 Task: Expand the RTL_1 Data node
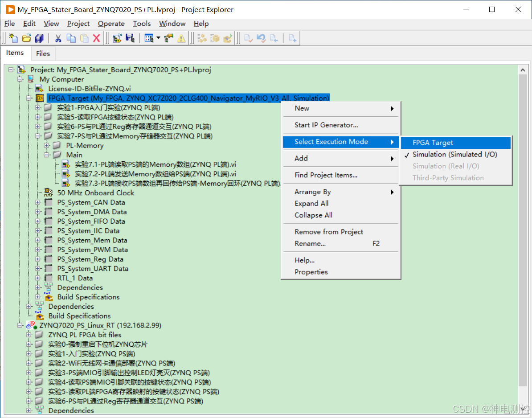(x=38, y=278)
